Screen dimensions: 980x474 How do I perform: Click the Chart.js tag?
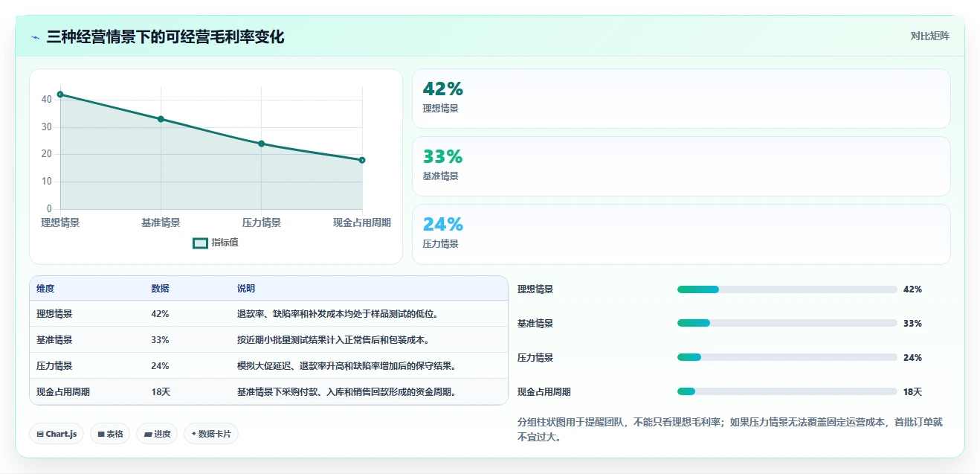[57, 434]
